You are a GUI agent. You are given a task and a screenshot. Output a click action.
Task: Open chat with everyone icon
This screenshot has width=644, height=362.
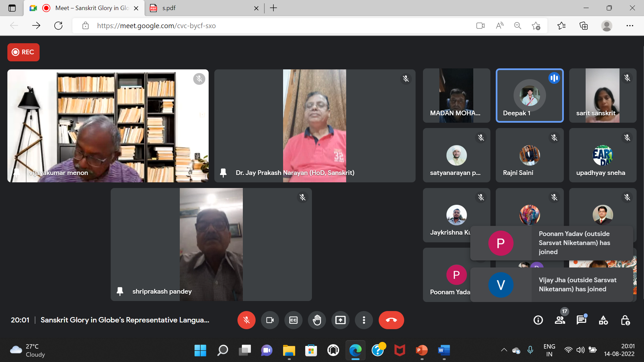click(x=581, y=320)
